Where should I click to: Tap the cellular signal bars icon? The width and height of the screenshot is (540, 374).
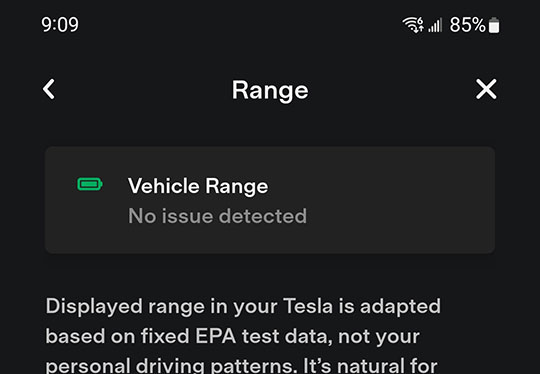pos(435,25)
